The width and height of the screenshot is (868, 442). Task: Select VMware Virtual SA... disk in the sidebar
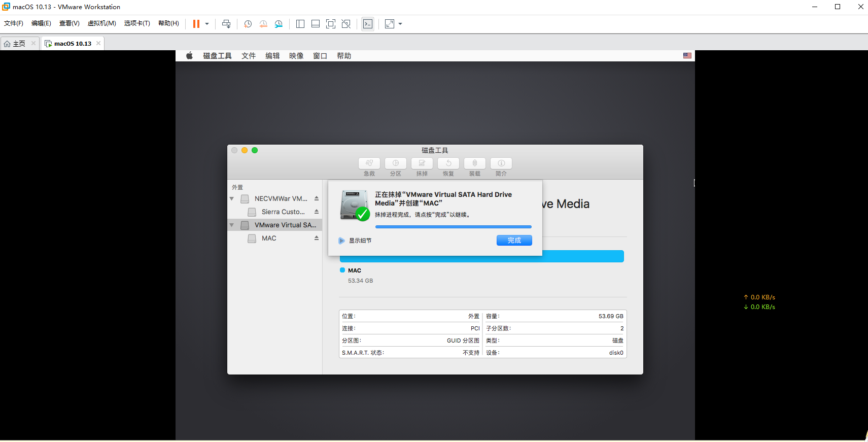point(274,225)
